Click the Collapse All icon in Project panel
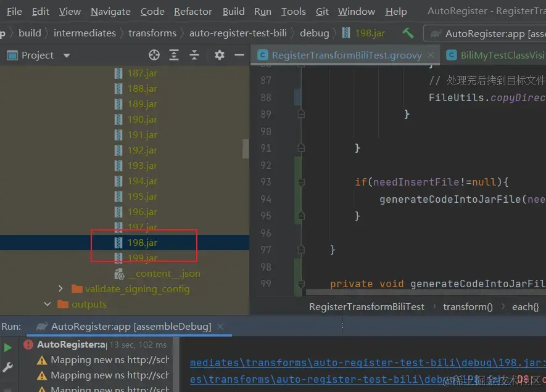Viewport: 546px width, 392px height. (x=194, y=55)
